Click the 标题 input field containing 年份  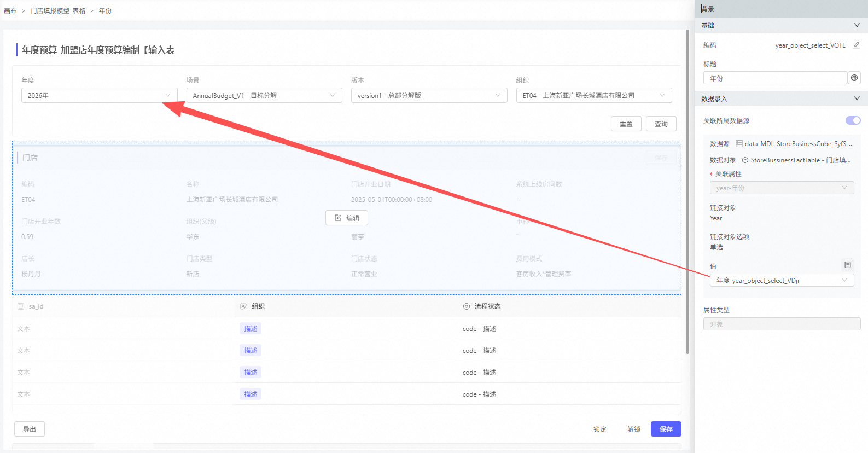pos(775,78)
